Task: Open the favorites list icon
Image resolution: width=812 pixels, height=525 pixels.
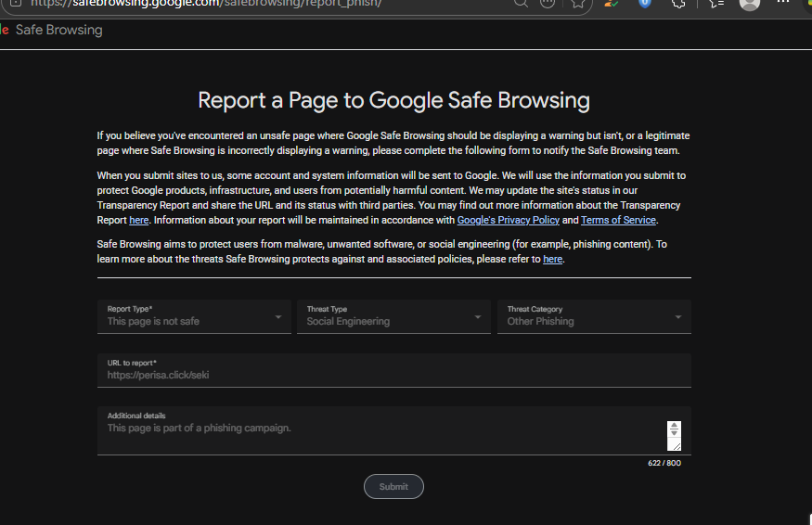Action: pyautogui.click(x=716, y=3)
